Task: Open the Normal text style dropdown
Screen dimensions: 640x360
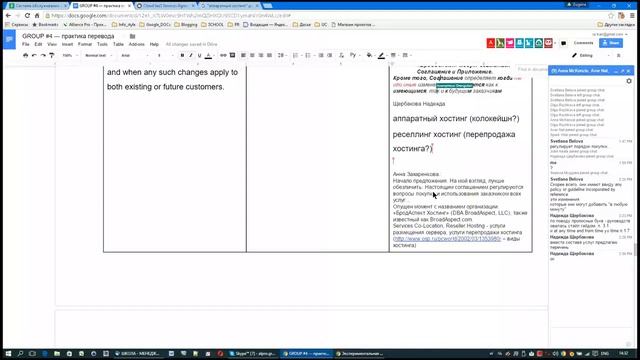Action: click(x=98, y=56)
